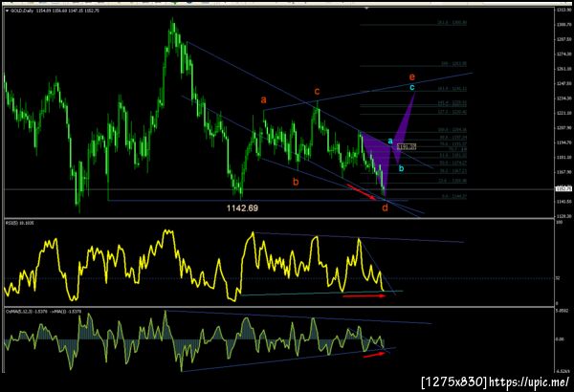This screenshot has width=574, height=392.
Task: Select the orange wave label a
Action: click(263, 99)
